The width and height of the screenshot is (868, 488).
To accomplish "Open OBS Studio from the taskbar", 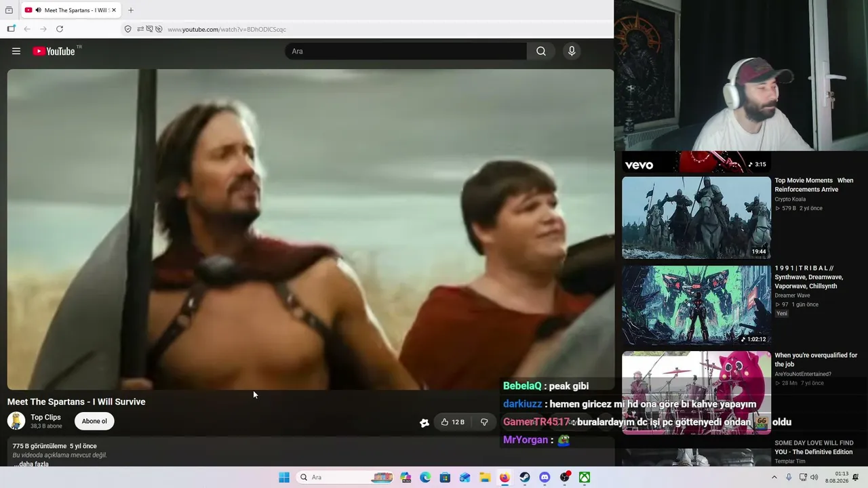I will [x=565, y=477].
